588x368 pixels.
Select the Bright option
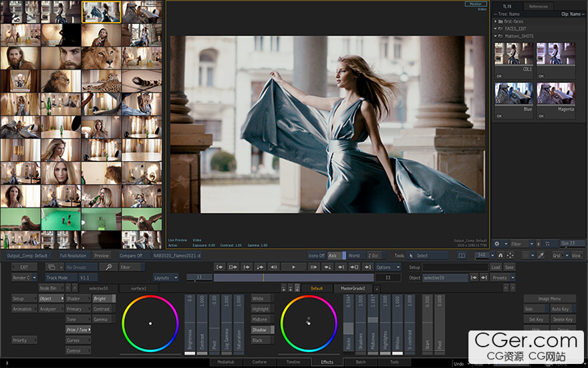pos(104,298)
